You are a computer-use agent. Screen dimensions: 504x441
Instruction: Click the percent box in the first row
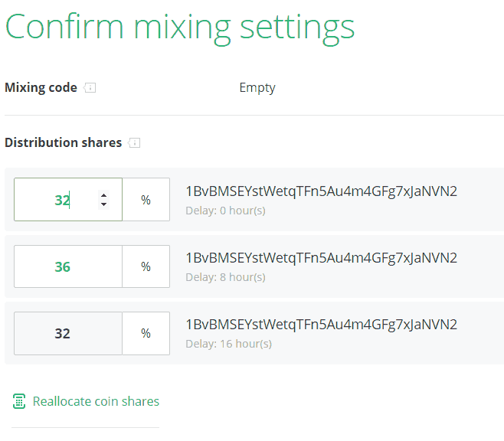[x=146, y=200]
